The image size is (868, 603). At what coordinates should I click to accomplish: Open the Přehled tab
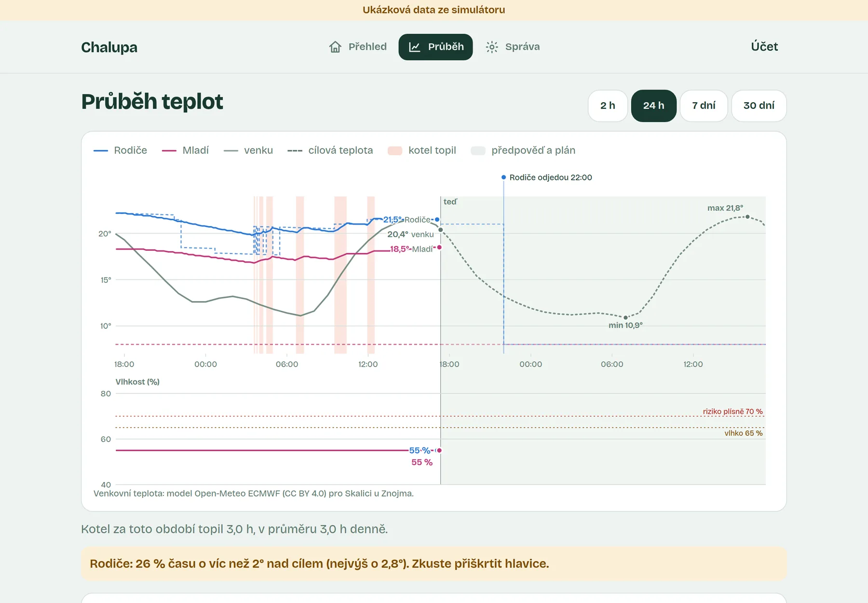tap(358, 47)
